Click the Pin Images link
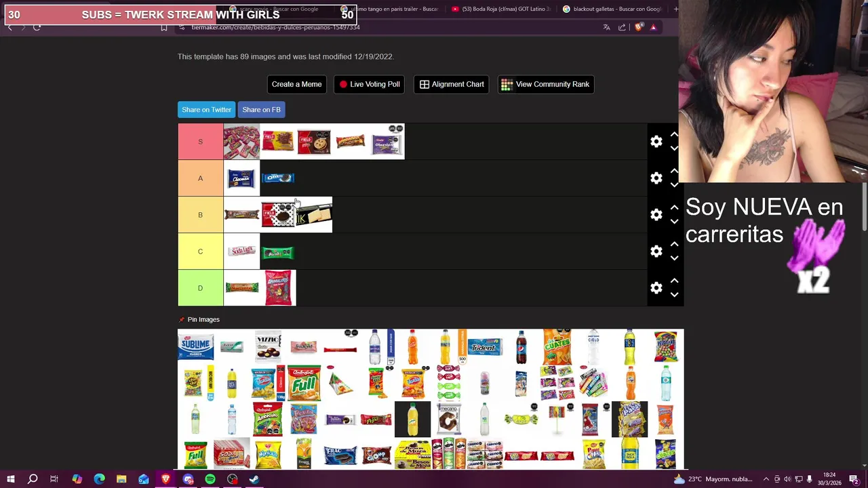Screen dimensions: 868x488 point(203,319)
